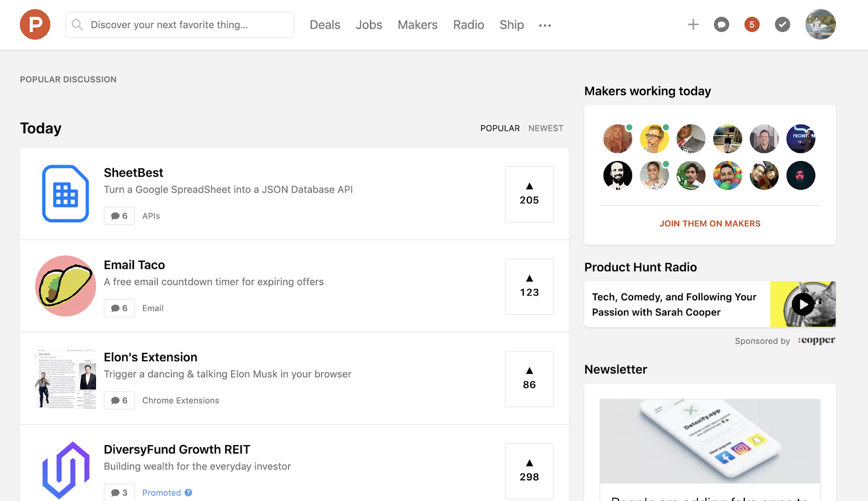Click the plus icon to post
Image resolution: width=868 pixels, height=501 pixels.
click(x=693, y=24)
